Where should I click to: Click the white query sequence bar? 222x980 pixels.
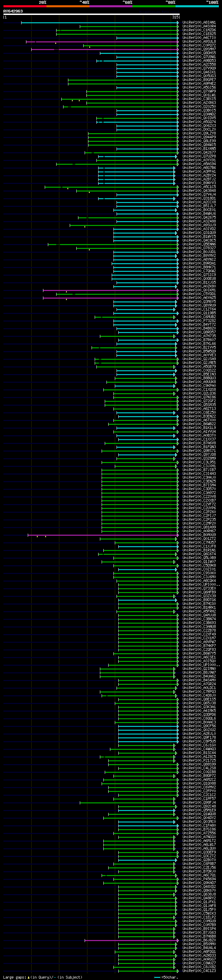pyautogui.click(x=91, y=15)
